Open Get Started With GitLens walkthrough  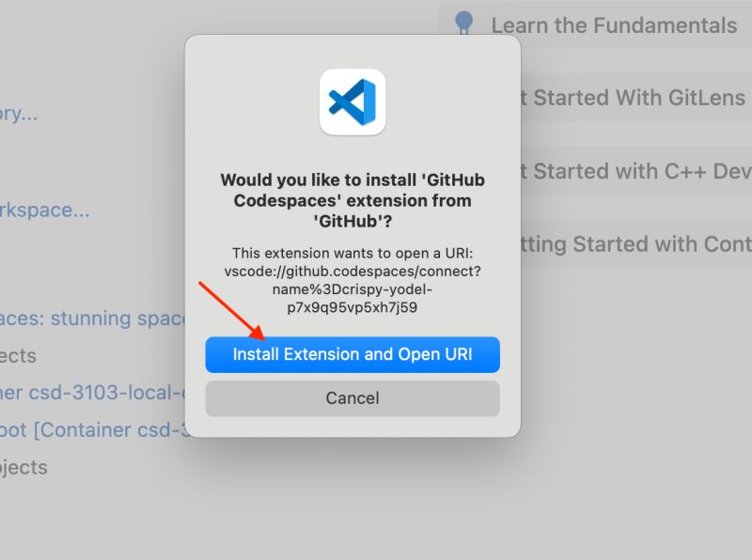point(633,98)
